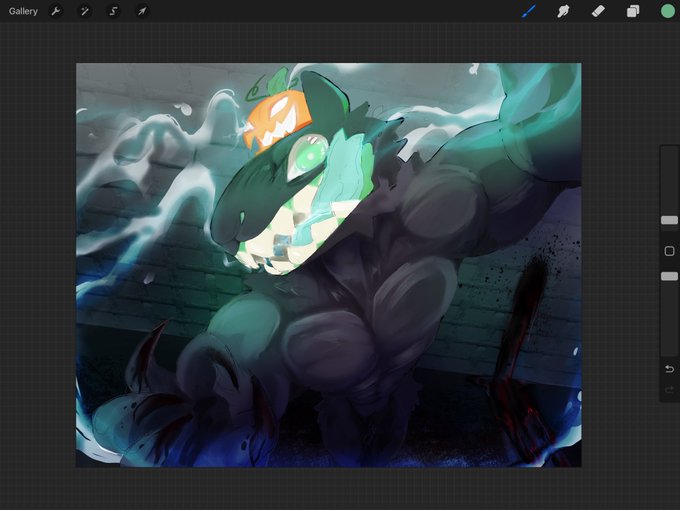Open the Adjustments magic wand menu

85,11
